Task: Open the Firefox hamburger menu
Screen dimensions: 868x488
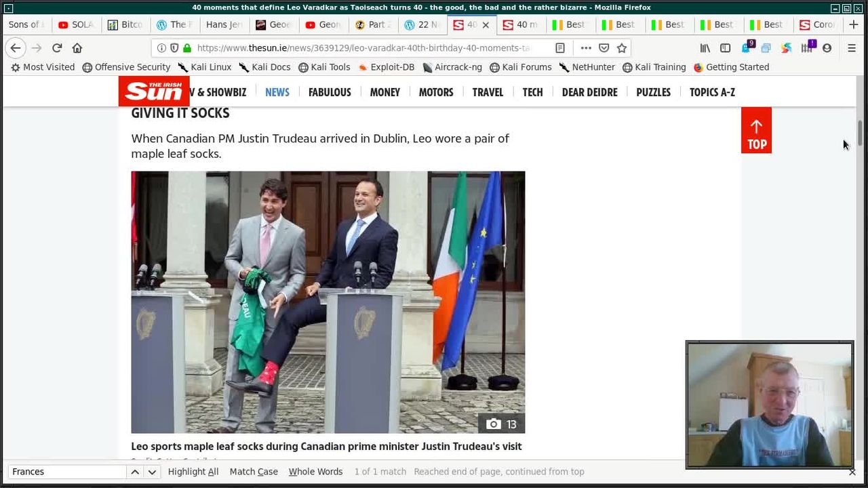Action: [x=852, y=48]
